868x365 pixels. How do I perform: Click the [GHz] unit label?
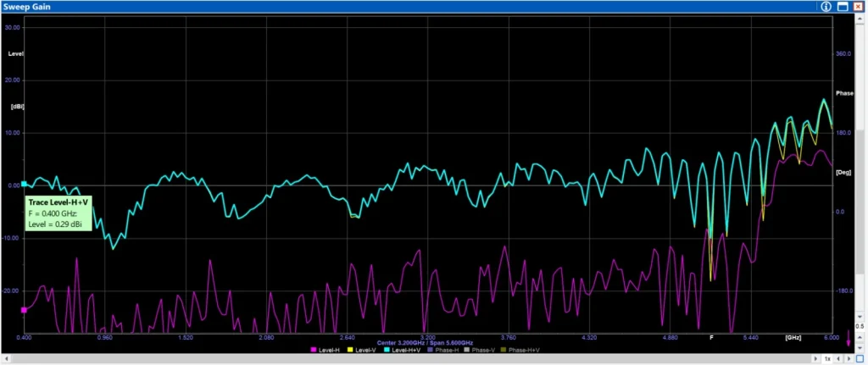tap(793, 337)
